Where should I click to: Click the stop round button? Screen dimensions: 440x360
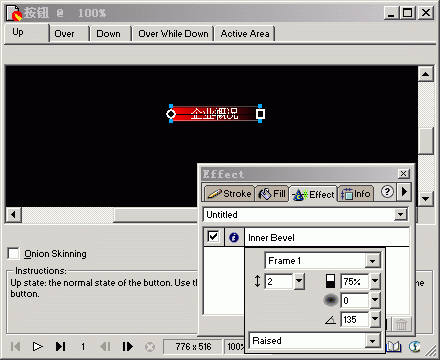coord(150,347)
